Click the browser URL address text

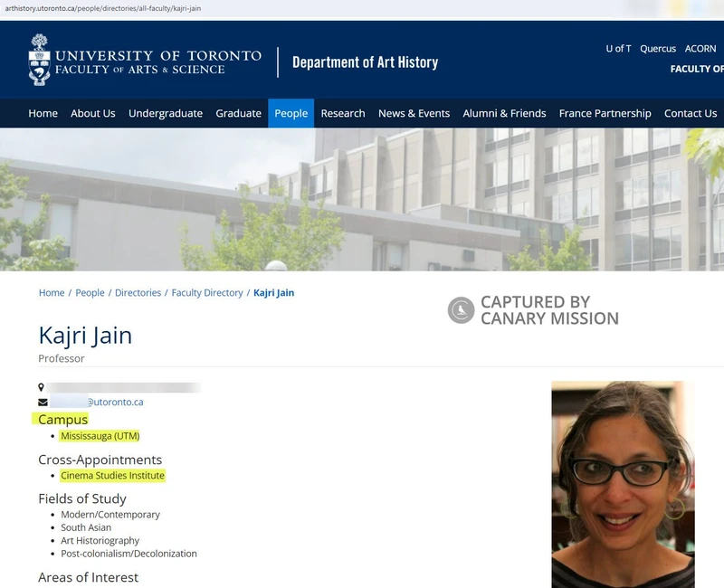tap(103, 8)
